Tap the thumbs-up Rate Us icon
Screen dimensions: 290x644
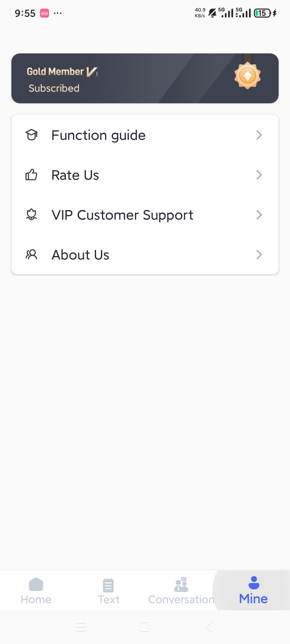pos(31,175)
